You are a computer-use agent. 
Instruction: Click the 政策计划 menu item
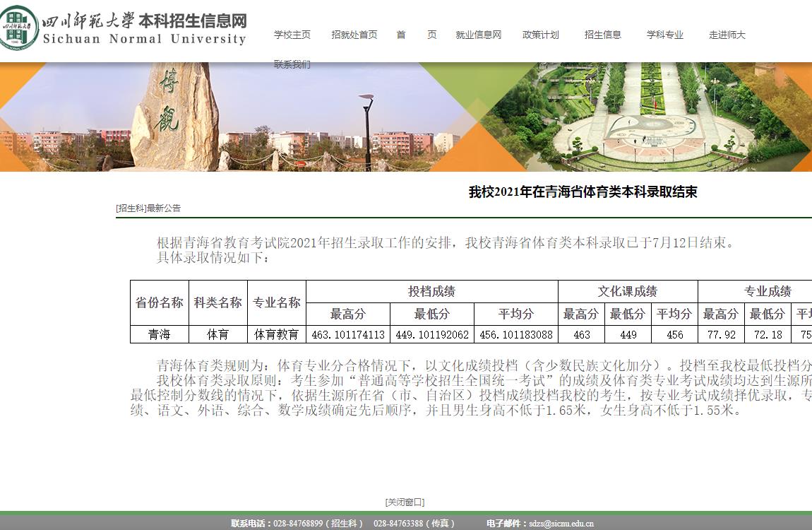pos(540,35)
